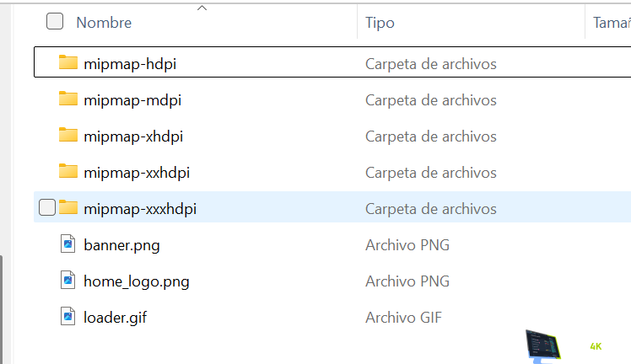Click the monitor thumbnail with 4K badge
Image resolution: width=631 pixels, height=364 pixels.
(544, 345)
